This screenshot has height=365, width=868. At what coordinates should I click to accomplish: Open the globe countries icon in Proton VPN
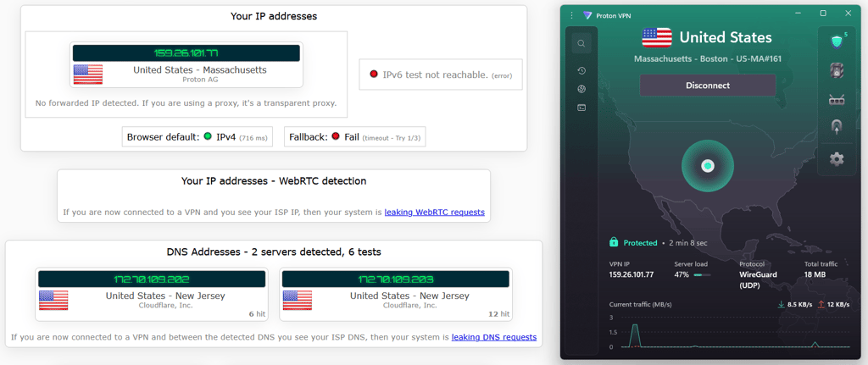pos(581,89)
